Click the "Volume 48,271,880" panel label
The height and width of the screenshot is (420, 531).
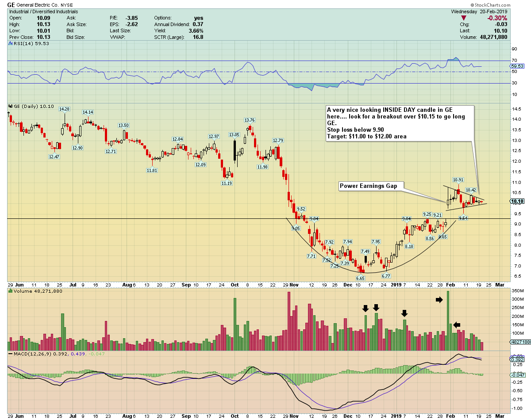(x=35, y=291)
